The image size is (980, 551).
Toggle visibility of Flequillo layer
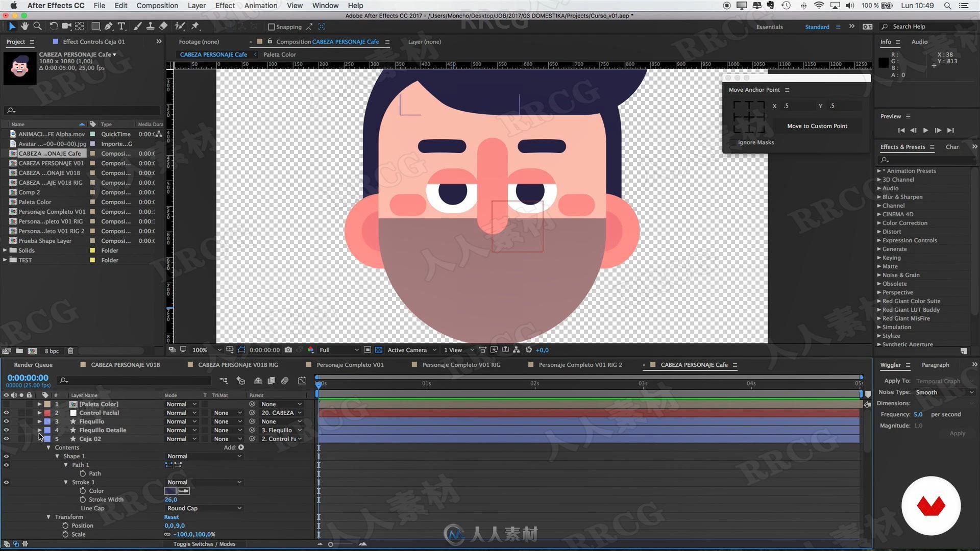click(6, 421)
